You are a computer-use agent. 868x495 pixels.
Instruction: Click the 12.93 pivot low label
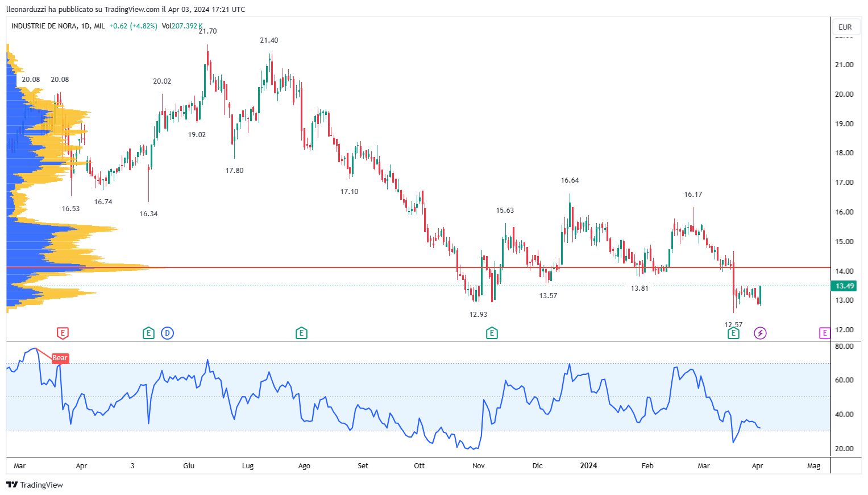click(478, 315)
